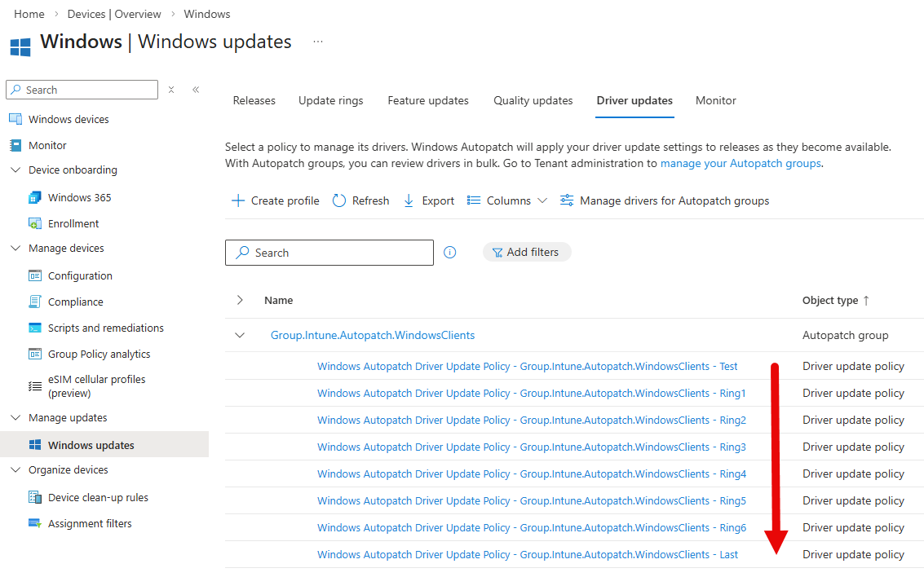This screenshot has width=924, height=577.
Task: Expand all rows via header chevron
Action: coord(240,300)
